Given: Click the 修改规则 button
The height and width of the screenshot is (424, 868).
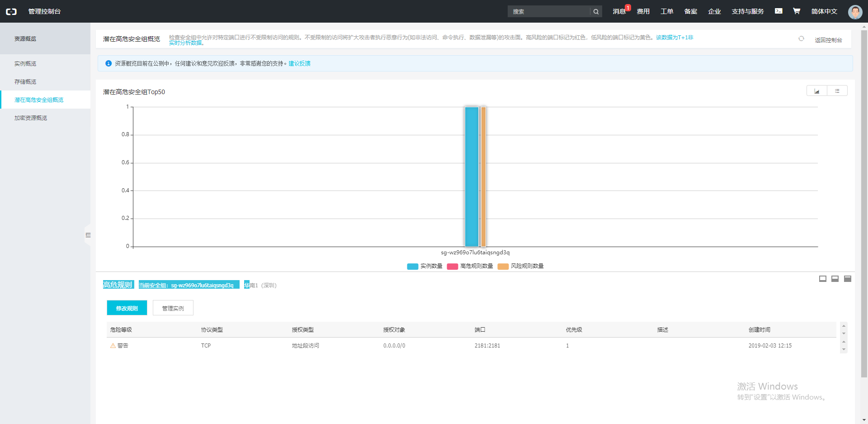Looking at the screenshot, I should coord(127,308).
